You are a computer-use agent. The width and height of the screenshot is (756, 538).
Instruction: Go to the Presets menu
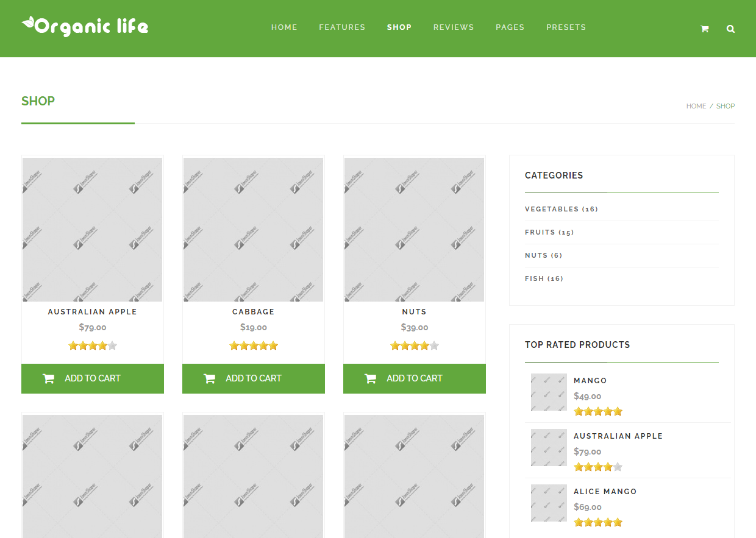click(566, 27)
